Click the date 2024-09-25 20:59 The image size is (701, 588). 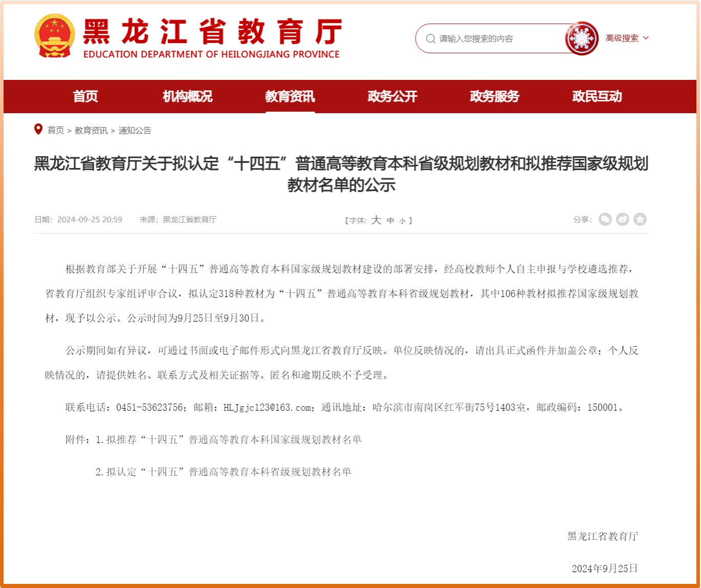[x=90, y=219]
